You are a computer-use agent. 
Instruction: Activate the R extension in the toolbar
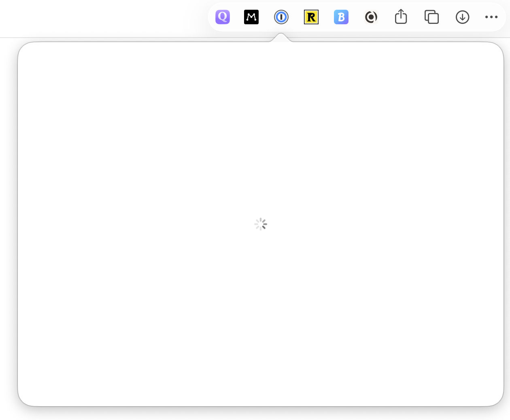[311, 17]
